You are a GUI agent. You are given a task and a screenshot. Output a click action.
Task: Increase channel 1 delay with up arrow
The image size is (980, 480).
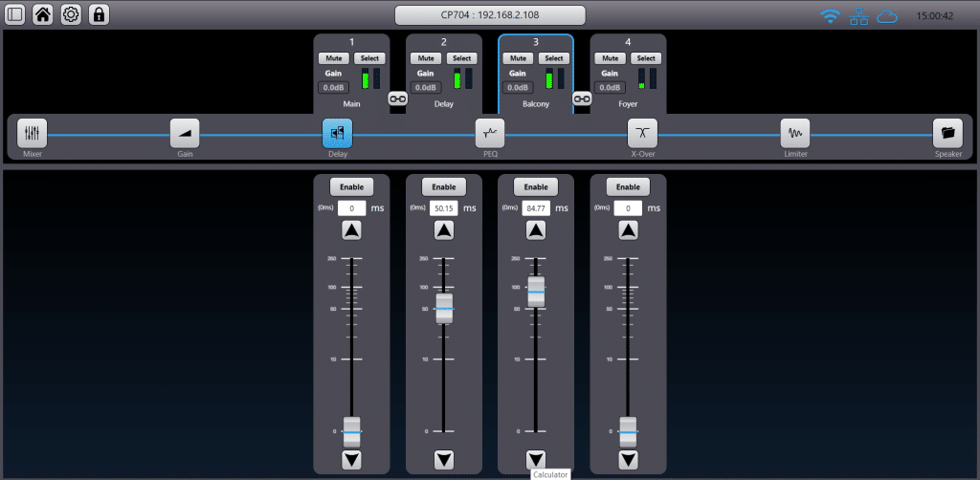pos(352,231)
